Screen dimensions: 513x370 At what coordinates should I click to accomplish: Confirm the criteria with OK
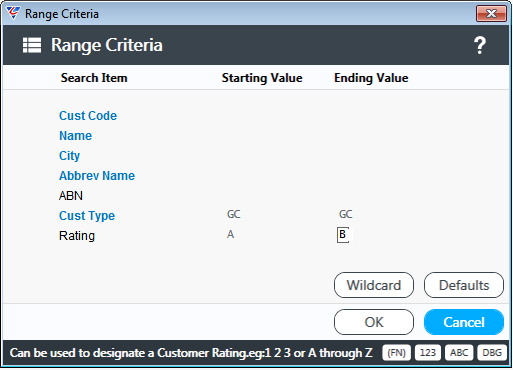(374, 322)
